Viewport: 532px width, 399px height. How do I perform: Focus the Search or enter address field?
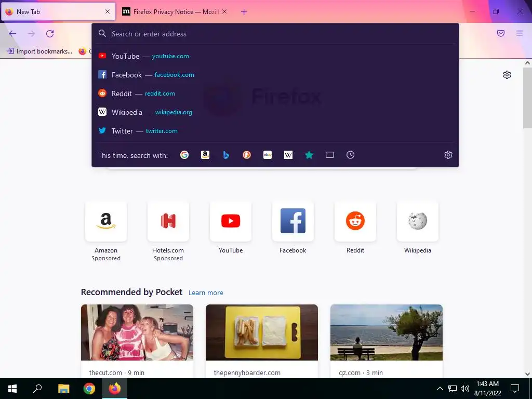tap(275, 34)
